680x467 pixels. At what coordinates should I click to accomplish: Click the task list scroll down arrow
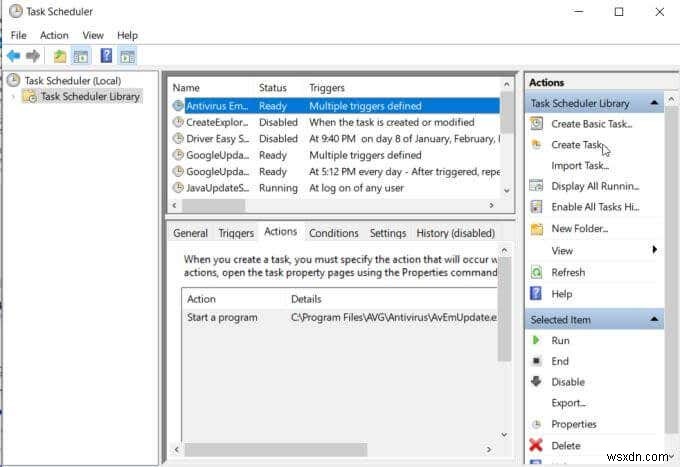point(507,190)
